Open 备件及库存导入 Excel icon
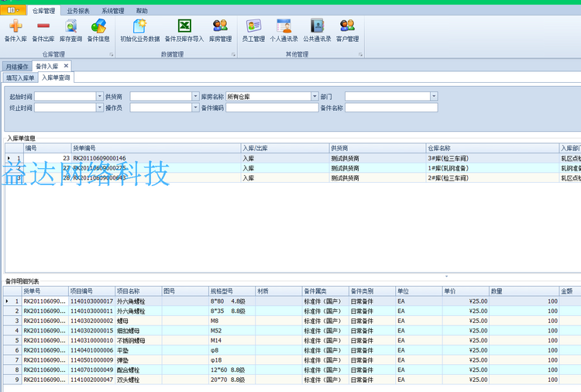The width and height of the screenshot is (581, 392). [184, 26]
